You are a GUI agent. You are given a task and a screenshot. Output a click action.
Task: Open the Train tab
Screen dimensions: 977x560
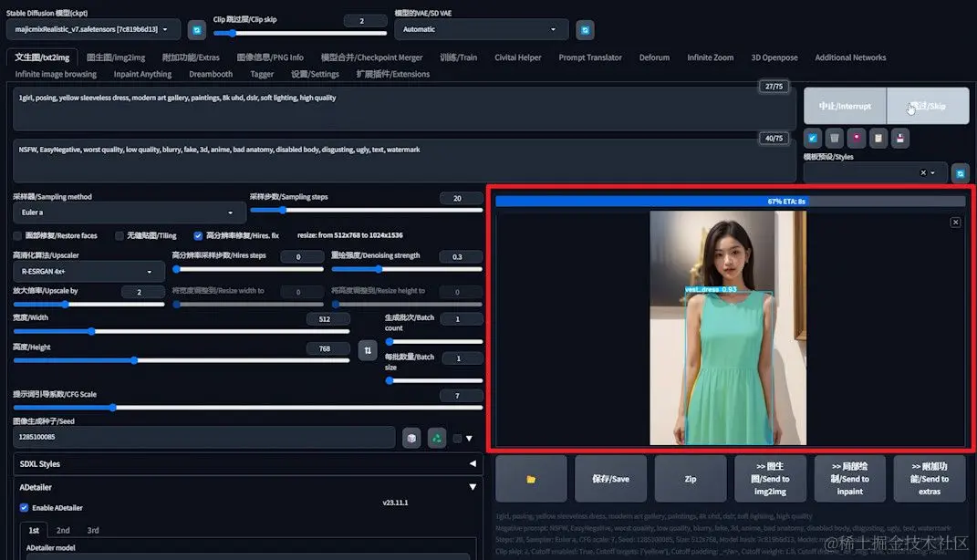point(459,57)
